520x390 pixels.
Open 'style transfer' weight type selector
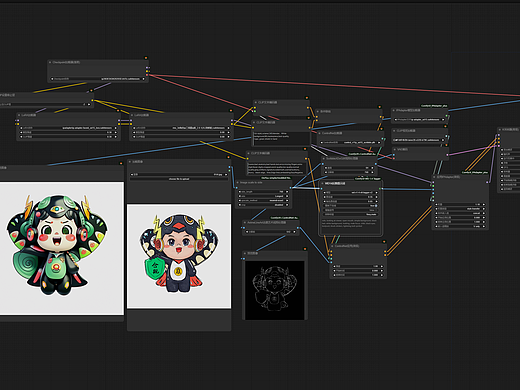(460, 209)
